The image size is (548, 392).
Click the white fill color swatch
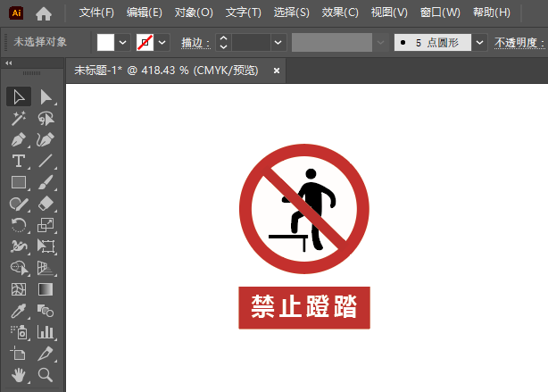tap(105, 43)
